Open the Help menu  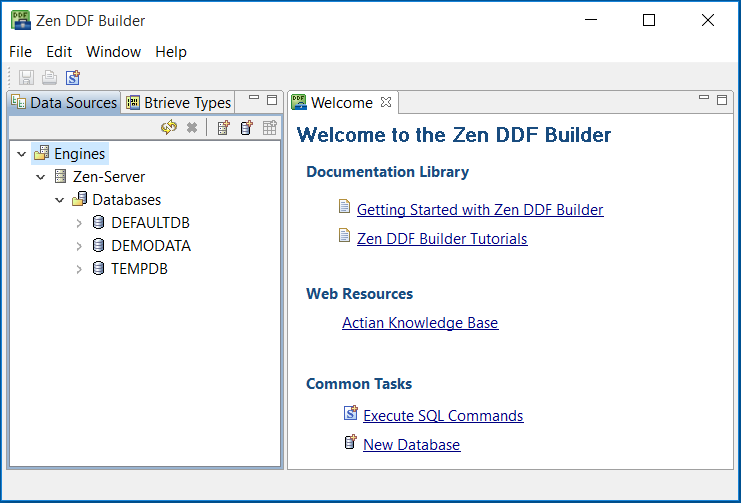[171, 52]
